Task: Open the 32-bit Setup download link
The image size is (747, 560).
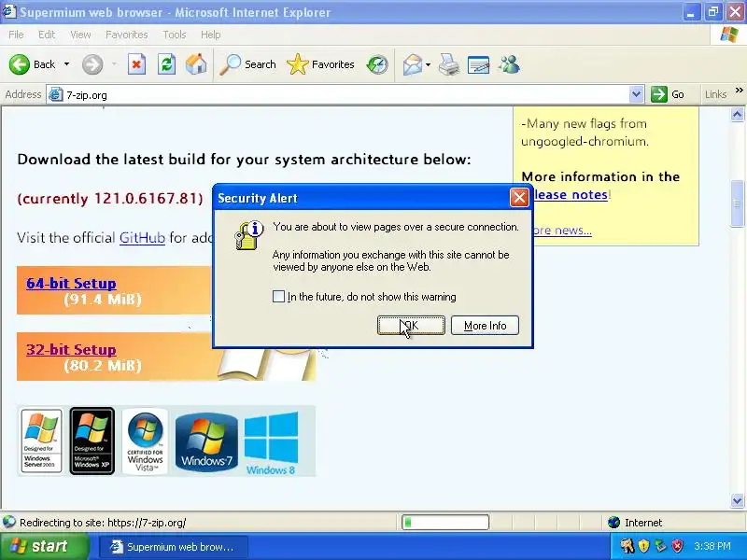Action: coord(71,349)
